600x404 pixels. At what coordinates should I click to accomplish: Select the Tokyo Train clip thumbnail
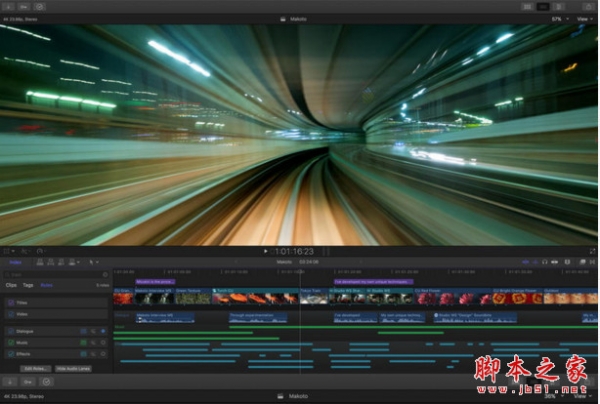(314, 296)
